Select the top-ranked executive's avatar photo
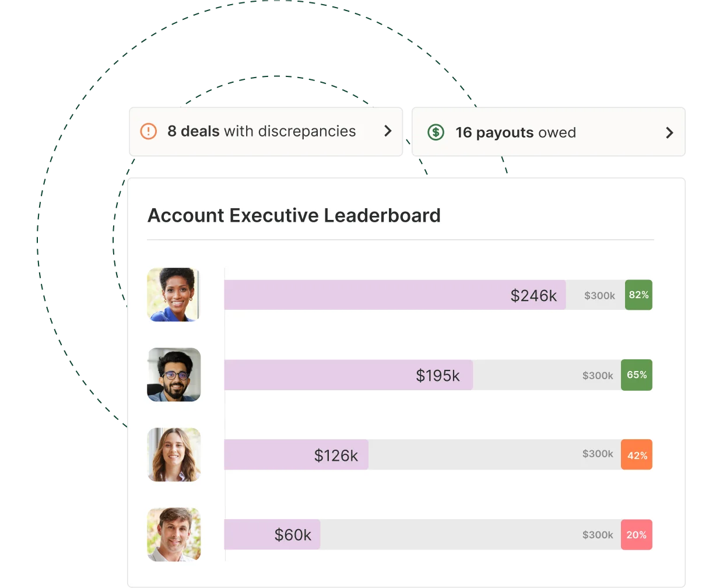The image size is (723, 588). tap(174, 295)
